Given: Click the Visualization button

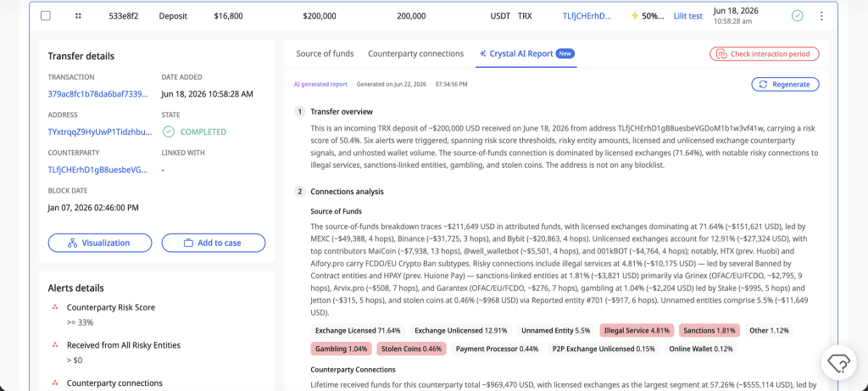Looking at the screenshot, I should pos(100,243).
